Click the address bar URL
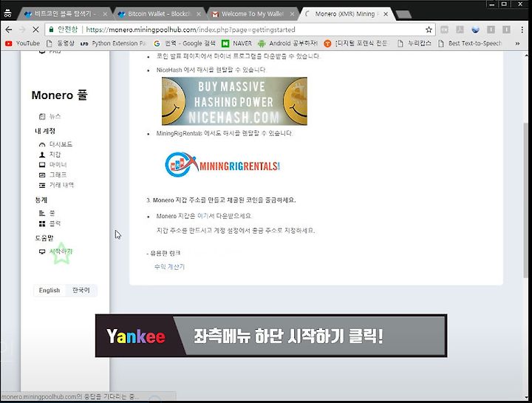 [x=191, y=30]
